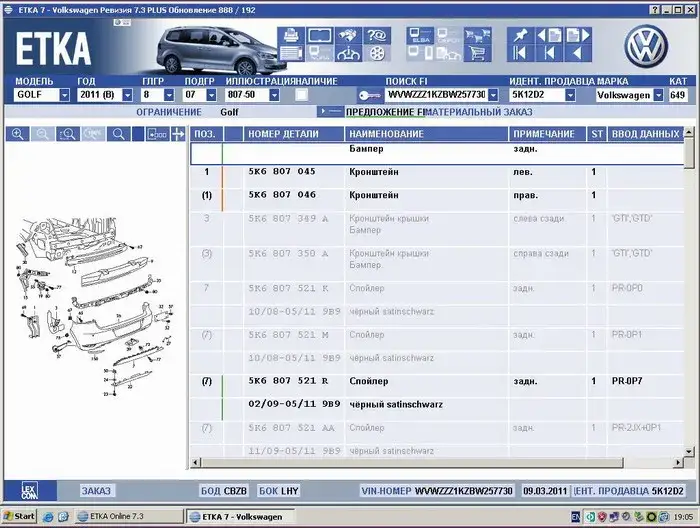Open the Модель GOLF dropdown
The image size is (700, 528).
coord(64,95)
